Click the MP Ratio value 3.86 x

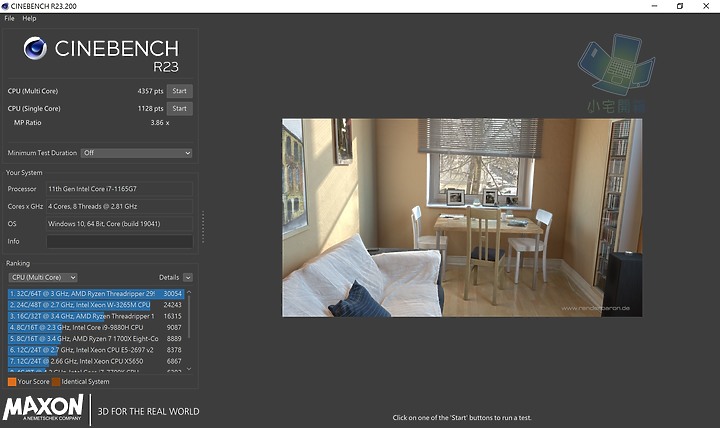tap(160, 123)
